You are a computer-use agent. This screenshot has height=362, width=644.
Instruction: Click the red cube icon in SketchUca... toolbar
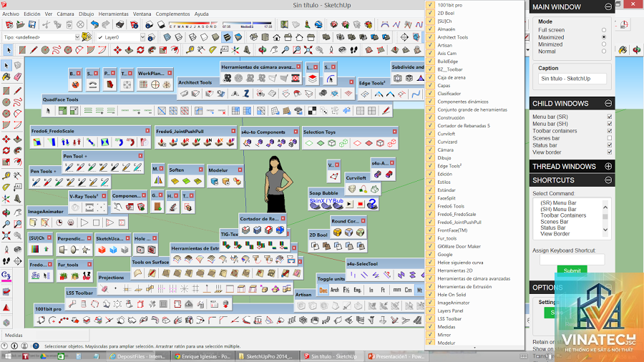coord(102,249)
